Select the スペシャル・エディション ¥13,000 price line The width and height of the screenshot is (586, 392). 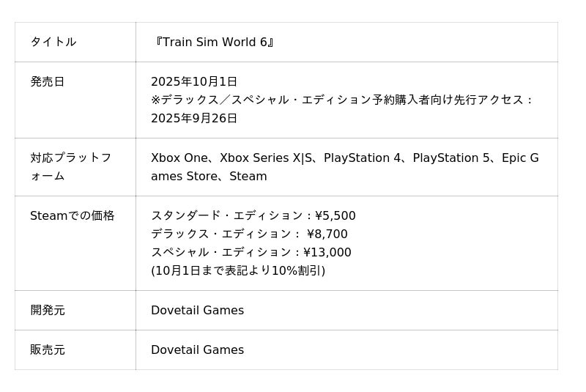[x=251, y=252]
